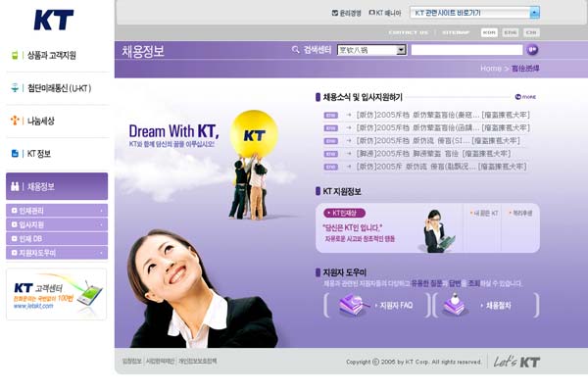Click the blue KT 정보 document icon

14,154
